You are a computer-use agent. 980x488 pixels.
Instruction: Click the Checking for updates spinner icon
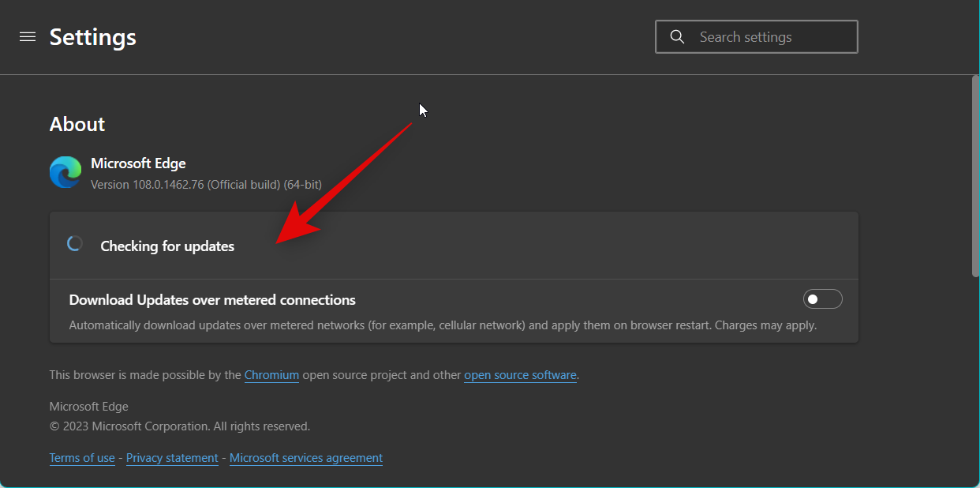point(75,243)
